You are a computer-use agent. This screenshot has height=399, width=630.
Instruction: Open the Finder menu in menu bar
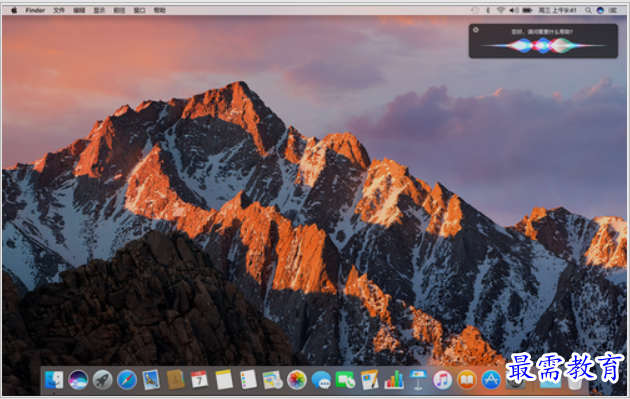coord(35,10)
